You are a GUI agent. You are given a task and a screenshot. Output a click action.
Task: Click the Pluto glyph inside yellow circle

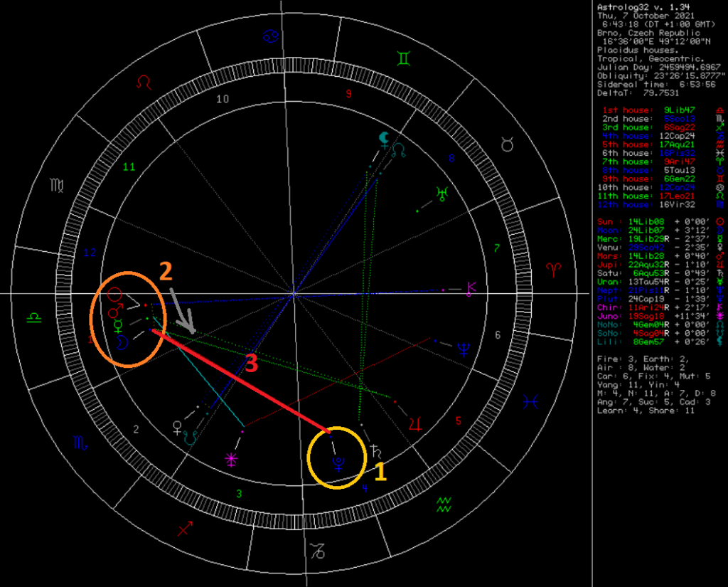tap(338, 463)
